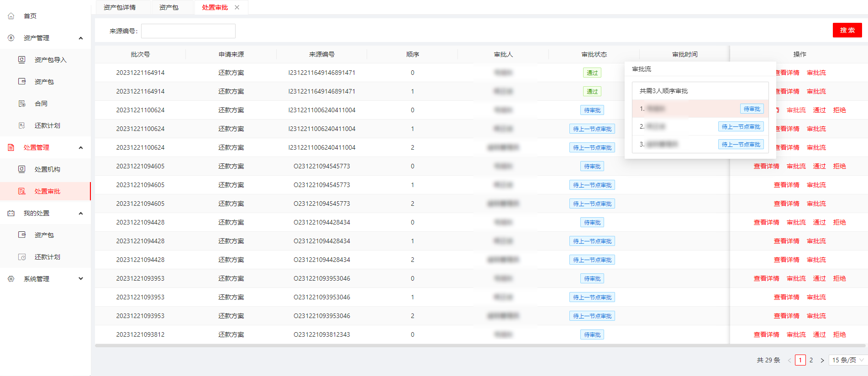Screen dimensions: 868x376
Task: Click 共需3人顺序审批 text in popup
Action: point(663,91)
